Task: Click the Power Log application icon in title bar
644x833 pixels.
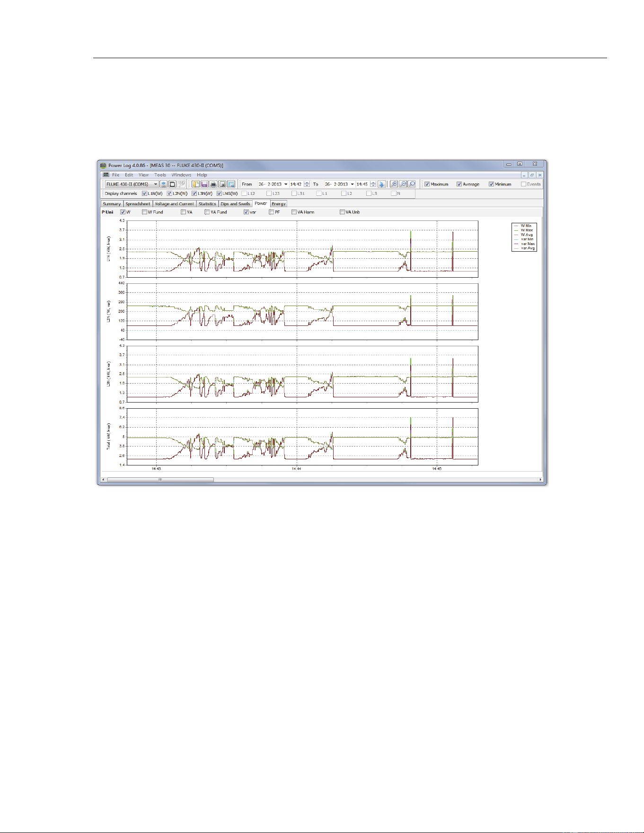Action: pyautogui.click(x=103, y=165)
